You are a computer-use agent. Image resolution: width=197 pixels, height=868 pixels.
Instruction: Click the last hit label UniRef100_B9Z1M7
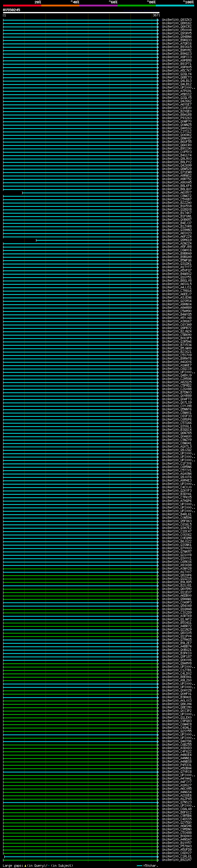(x=176, y=860)
